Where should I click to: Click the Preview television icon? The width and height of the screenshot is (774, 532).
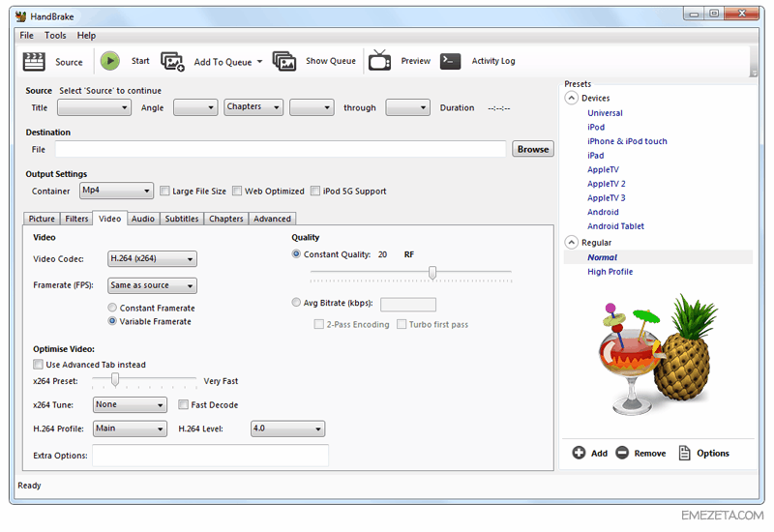point(379,61)
